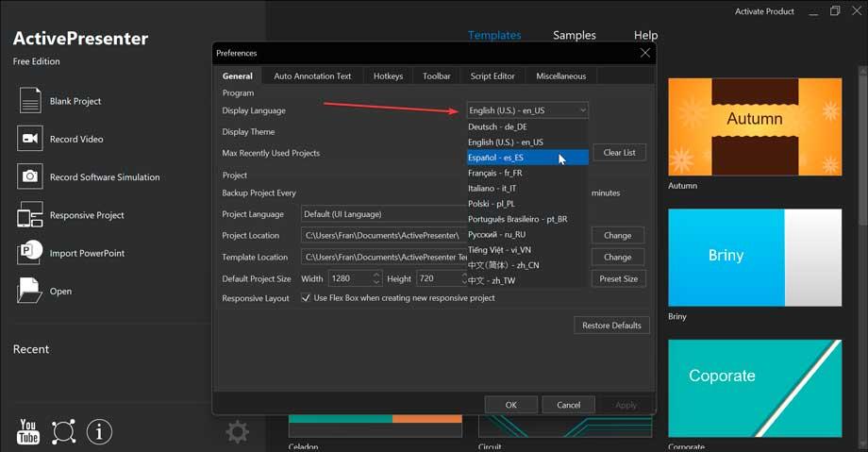
Task: Select Deutsch - de_DE language option
Action: 527,126
